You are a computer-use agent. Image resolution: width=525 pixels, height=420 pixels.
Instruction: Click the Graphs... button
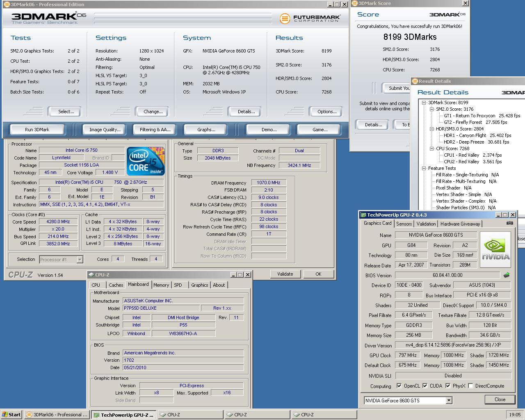click(206, 130)
